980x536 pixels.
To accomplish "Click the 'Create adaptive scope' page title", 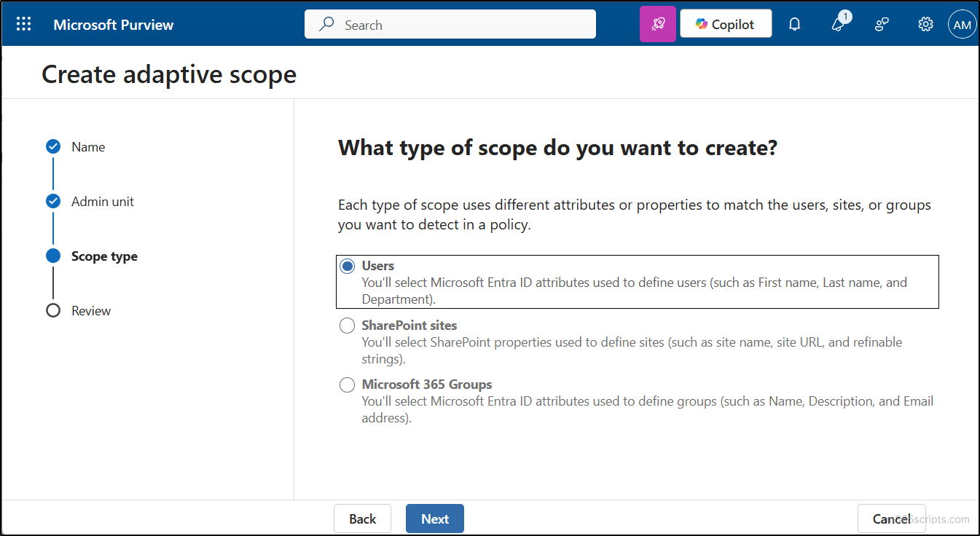I will click(x=169, y=74).
